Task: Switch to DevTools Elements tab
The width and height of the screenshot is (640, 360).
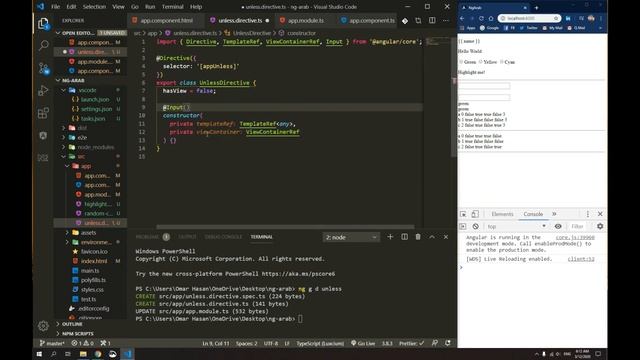Action: (x=502, y=214)
